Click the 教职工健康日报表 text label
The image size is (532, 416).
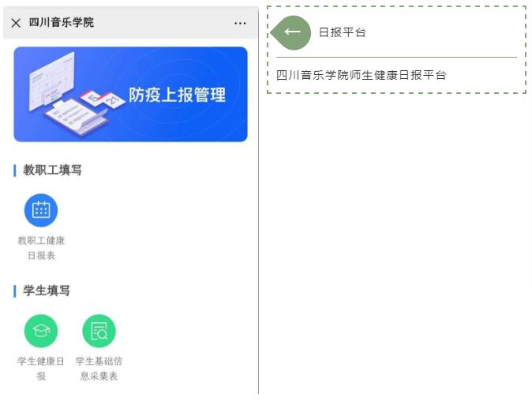tap(41, 248)
